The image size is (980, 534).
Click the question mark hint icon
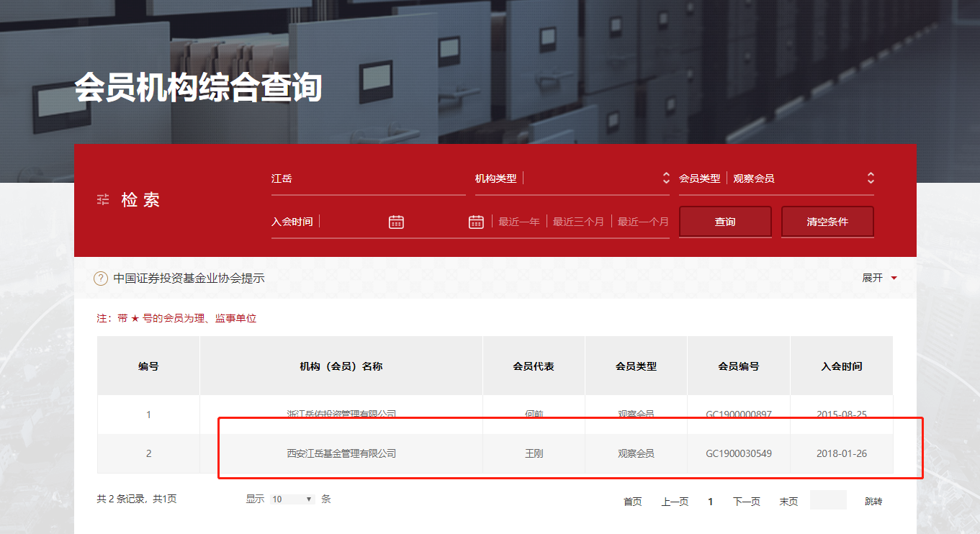[x=101, y=279]
